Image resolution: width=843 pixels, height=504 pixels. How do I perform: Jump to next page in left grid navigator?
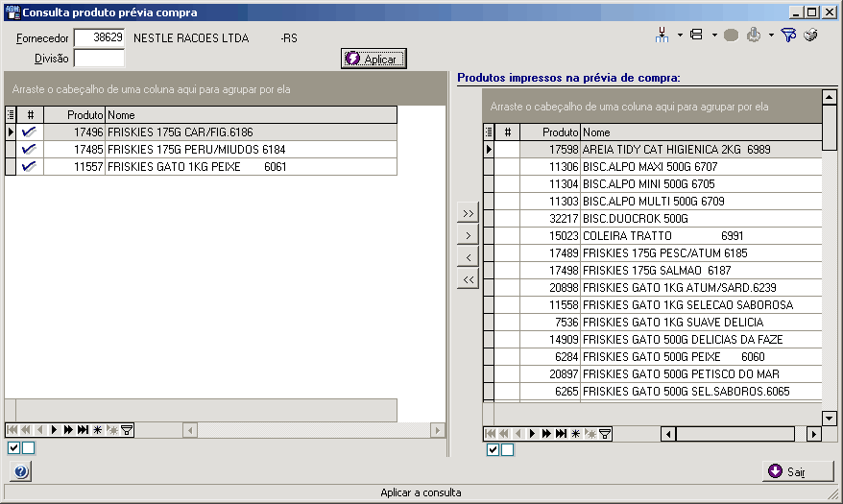68,430
